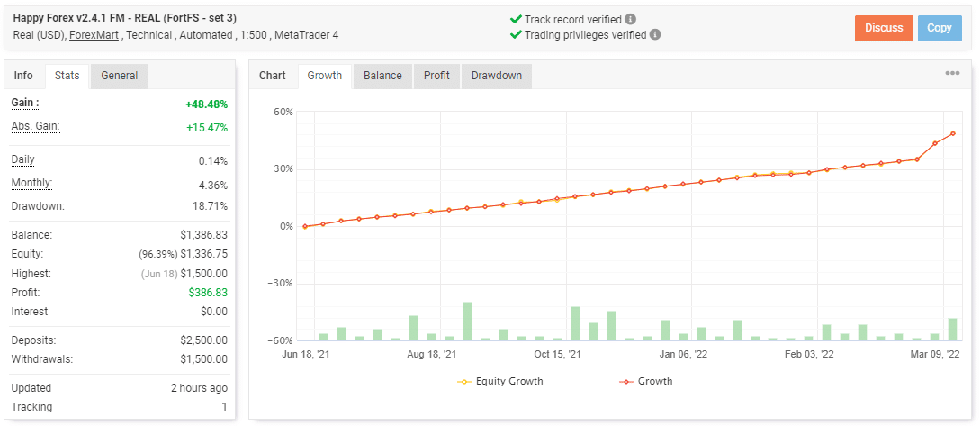Open the three-dot chart options menu
Viewport: 980px width, 426px height.
pyautogui.click(x=952, y=73)
